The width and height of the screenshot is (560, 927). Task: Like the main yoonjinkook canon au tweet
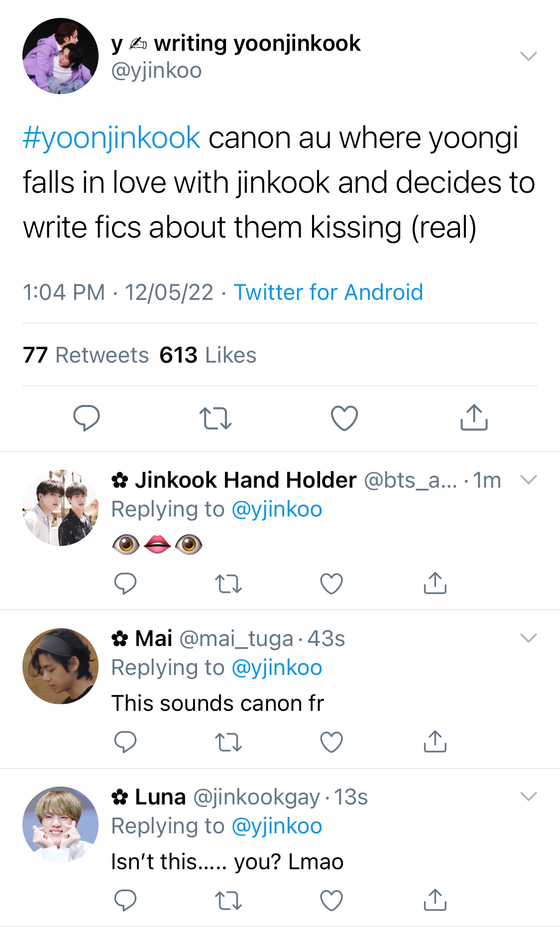pos(344,418)
